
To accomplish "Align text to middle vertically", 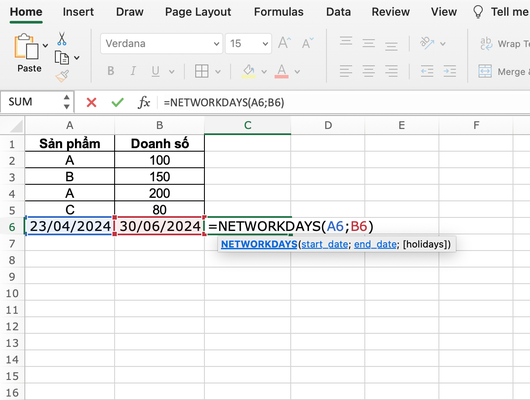I will point(368,43).
